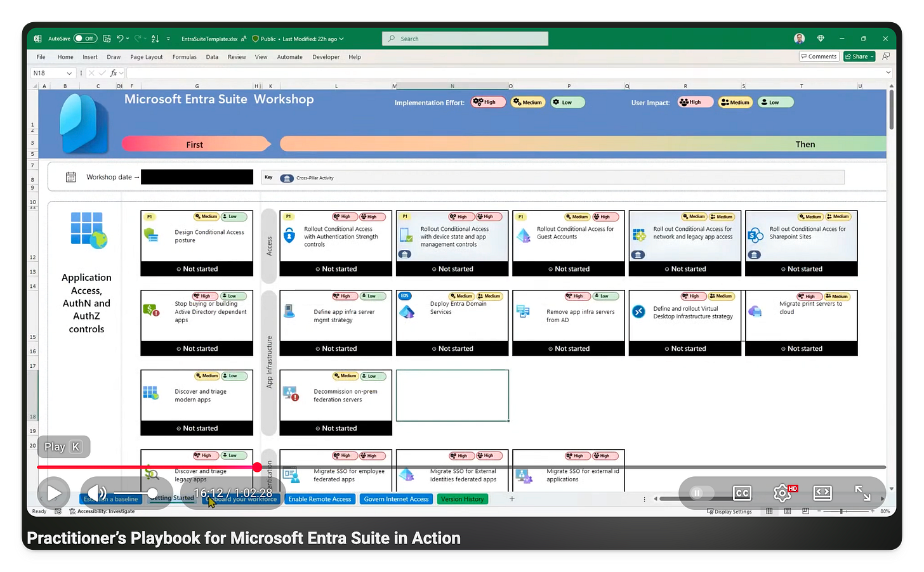Viewport: 924px width, 572px height.
Task: Click Rollout Conditional Access Authentication Strength shield icon
Action: point(289,236)
